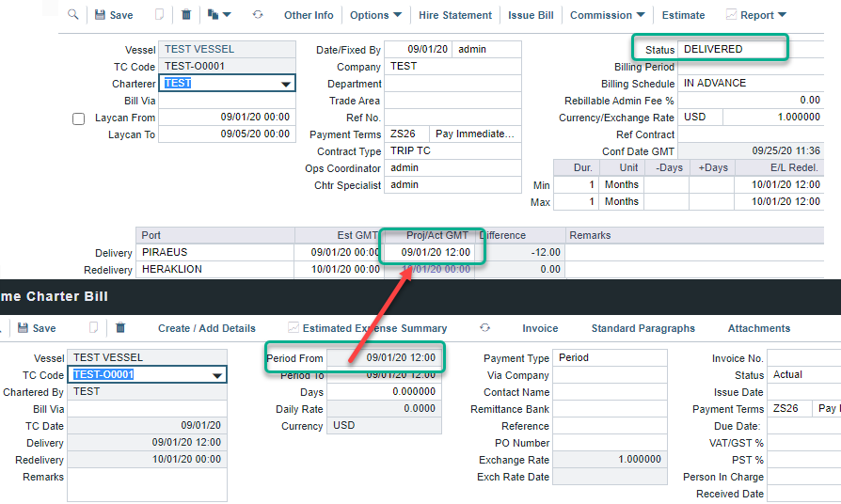Image resolution: width=841 pixels, height=504 pixels.
Task: Open the TC Code dropdown in bill form
Action: coord(217,375)
